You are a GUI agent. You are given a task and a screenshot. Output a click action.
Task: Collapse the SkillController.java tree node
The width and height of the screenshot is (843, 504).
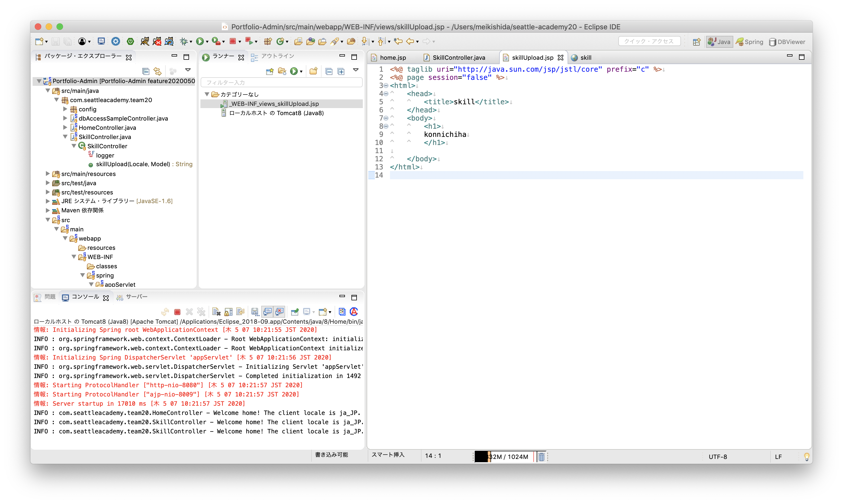click(65, 137)
